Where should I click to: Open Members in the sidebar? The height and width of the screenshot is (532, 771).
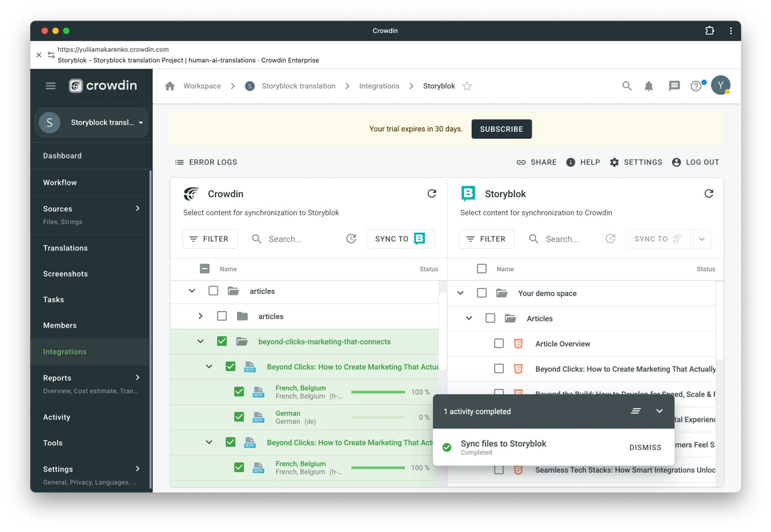[x=60, y=325]
